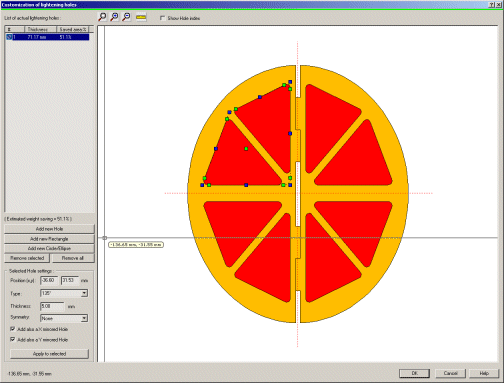Click the Apply to selected button

click(49, 354)
